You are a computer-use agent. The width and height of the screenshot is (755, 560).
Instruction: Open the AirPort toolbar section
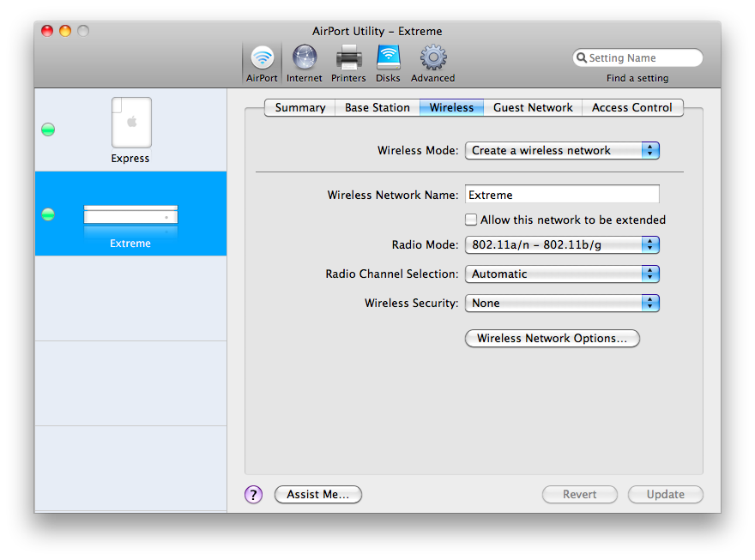[262, 63]
